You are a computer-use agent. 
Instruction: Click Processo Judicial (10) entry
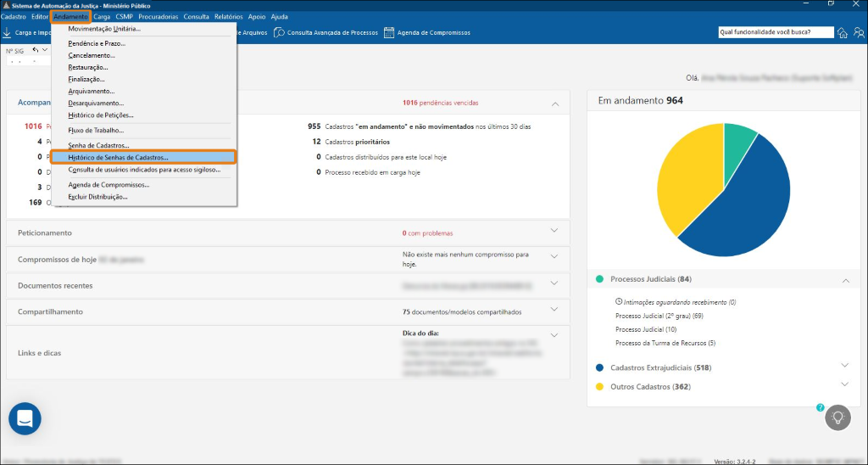point(646,329)
